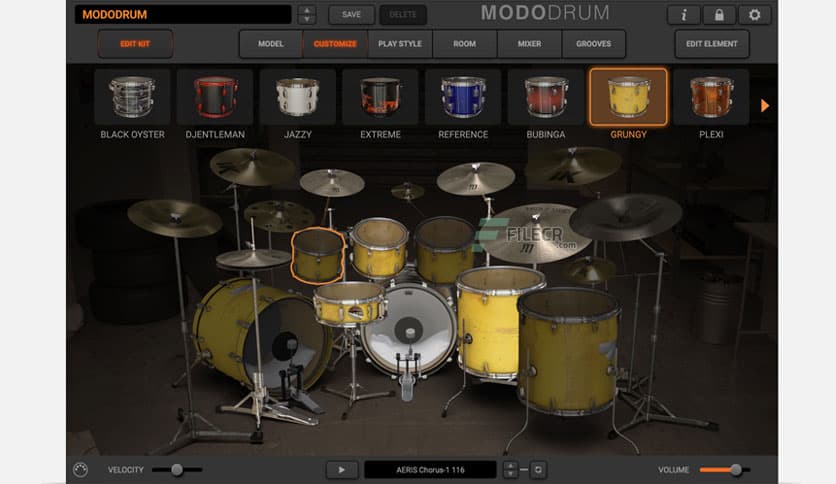Select the hi-hat cymbals
The width and height of the screenshot is (836, 484).
[x=253, y=259]
